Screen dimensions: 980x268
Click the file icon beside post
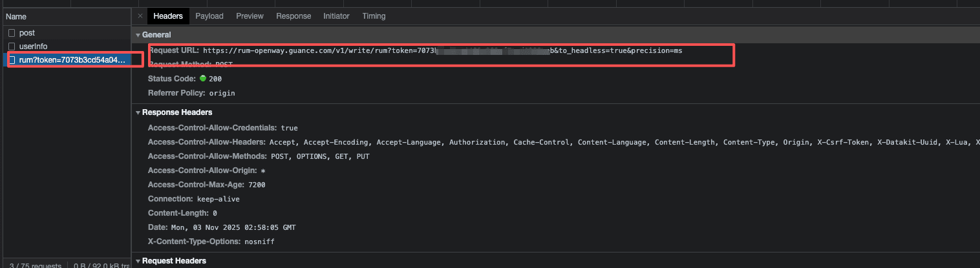11,33
